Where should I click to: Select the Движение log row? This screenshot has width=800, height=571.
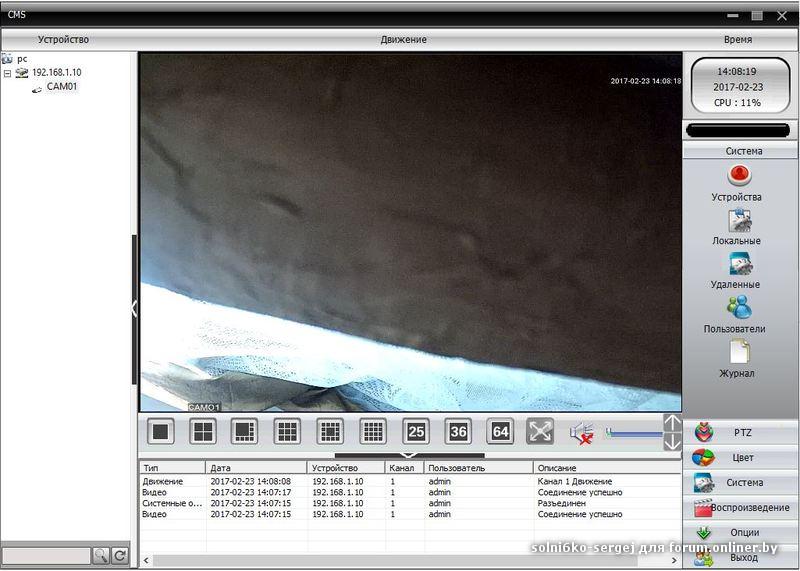coord(410,481)
